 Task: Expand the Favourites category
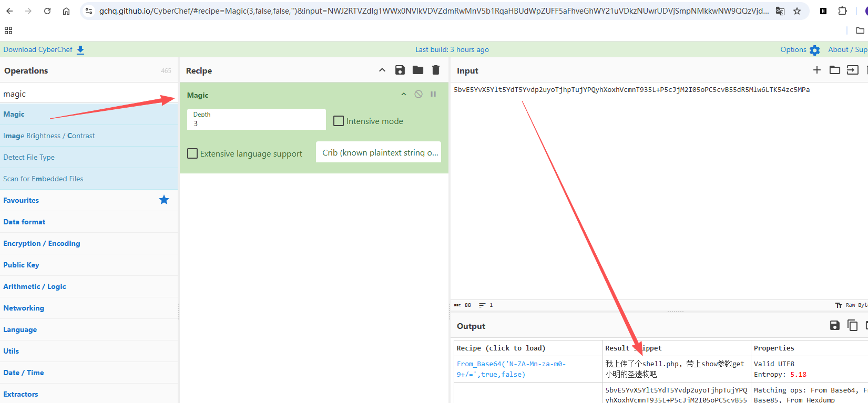click(x=89, y=200)
